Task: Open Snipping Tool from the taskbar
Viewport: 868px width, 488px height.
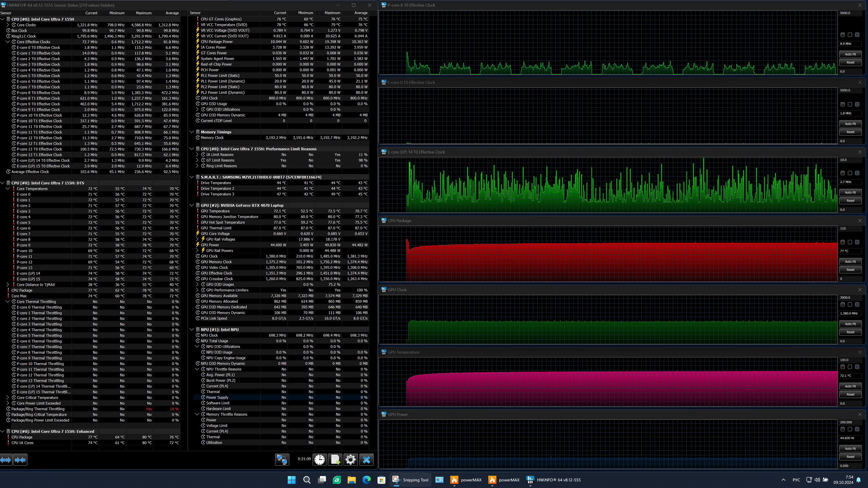Action: [x=410, y=480]
